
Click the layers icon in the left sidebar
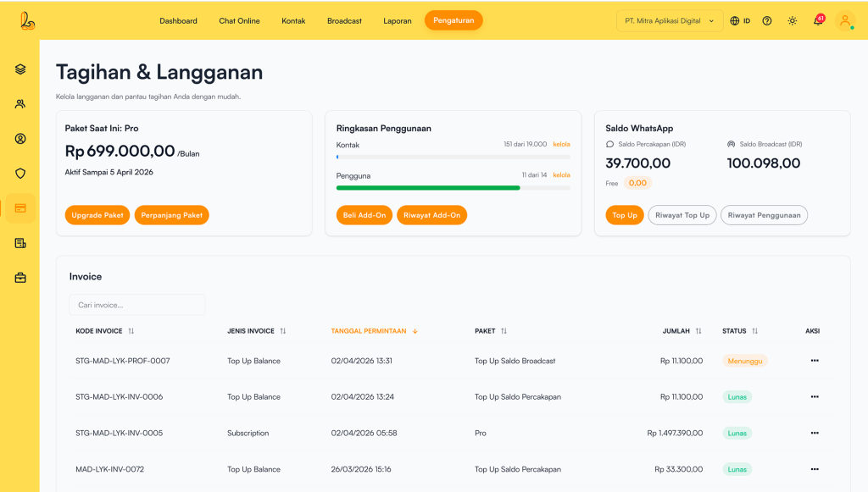tap(20, 69)
